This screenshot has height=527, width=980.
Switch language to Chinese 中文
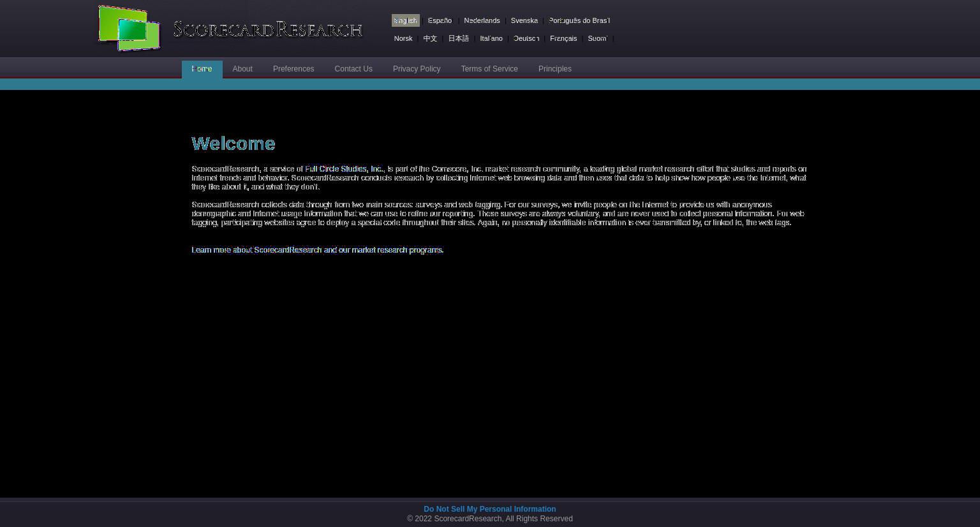pyautogui.click(x=430, y=38)
